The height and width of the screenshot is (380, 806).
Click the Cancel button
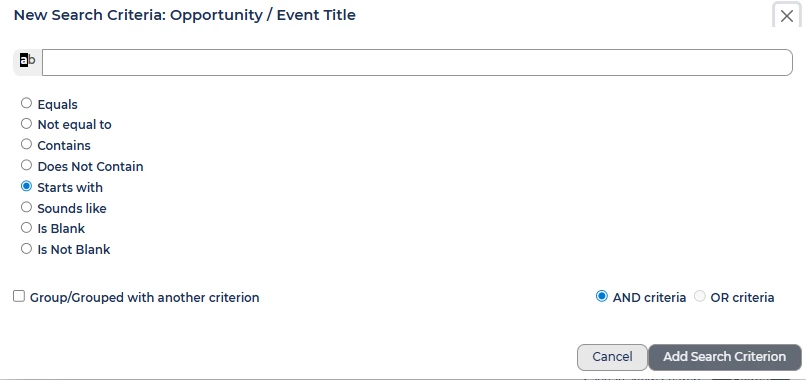(x=612, y=357)
